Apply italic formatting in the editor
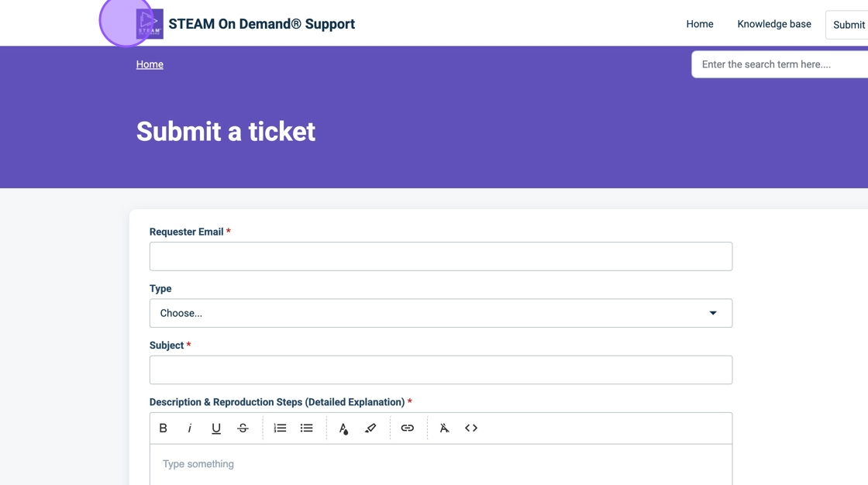Image resolution: width=868 pixels, height=485 pixels. (x=190, y=428)
